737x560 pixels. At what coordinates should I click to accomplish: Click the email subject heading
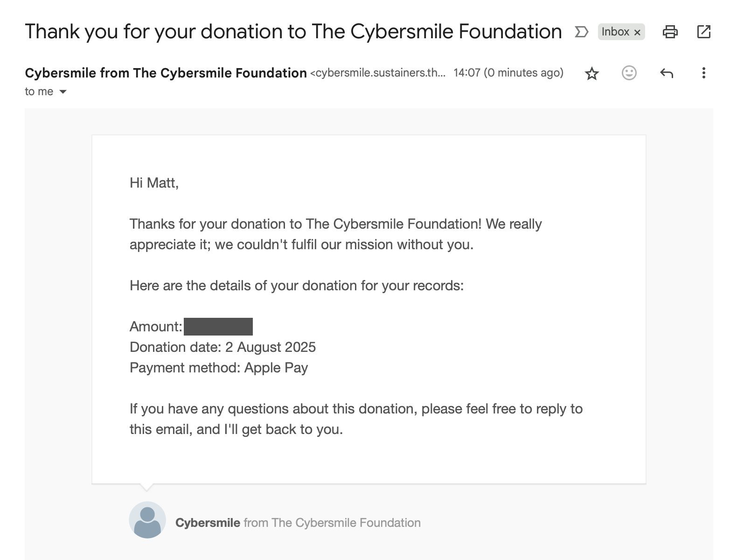(x=293, y=32)
